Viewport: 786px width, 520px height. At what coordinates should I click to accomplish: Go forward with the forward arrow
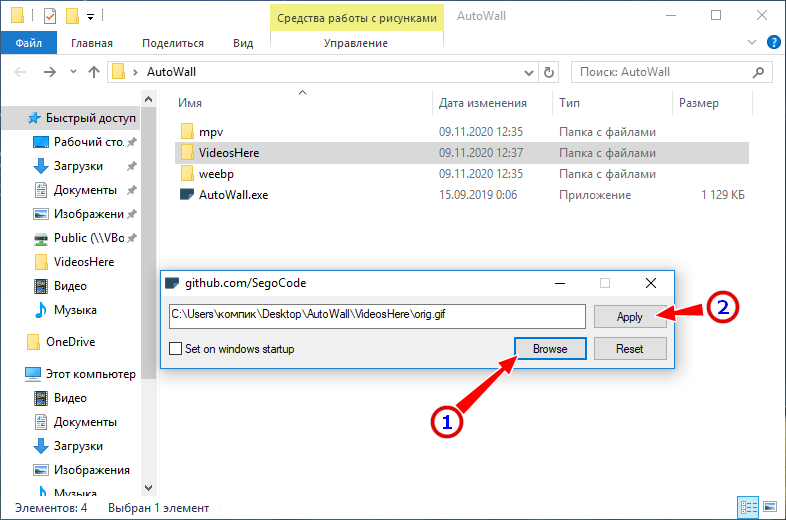click(50, 72)
